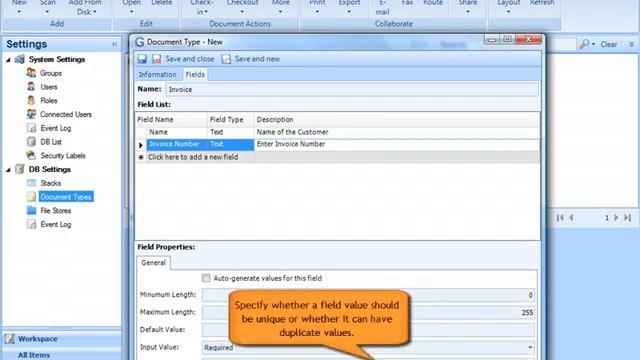Go to the first page of results
This screenshot has height=360, width=640.
click(x=560, y=218)
